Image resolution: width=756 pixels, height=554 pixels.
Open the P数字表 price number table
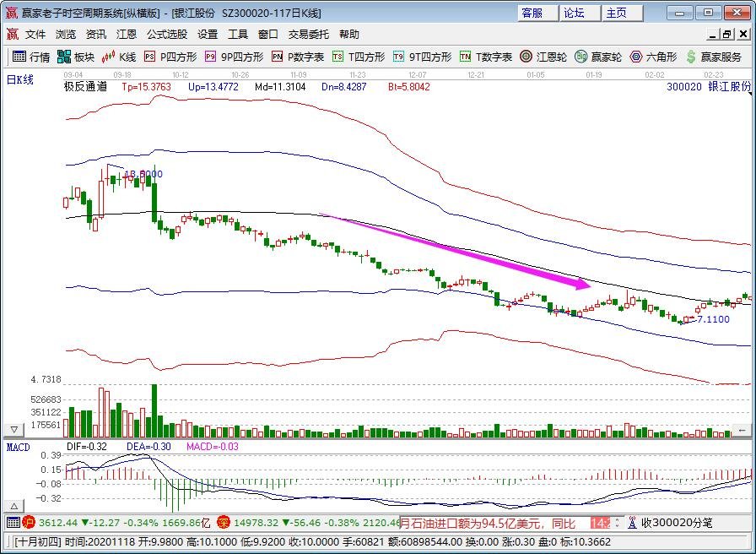(x=298, y=57)
